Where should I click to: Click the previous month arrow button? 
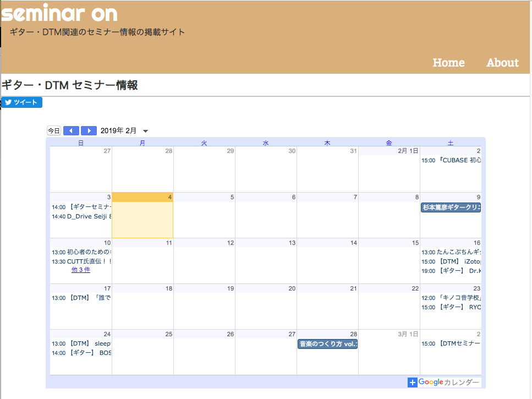(x=71, y=131)
